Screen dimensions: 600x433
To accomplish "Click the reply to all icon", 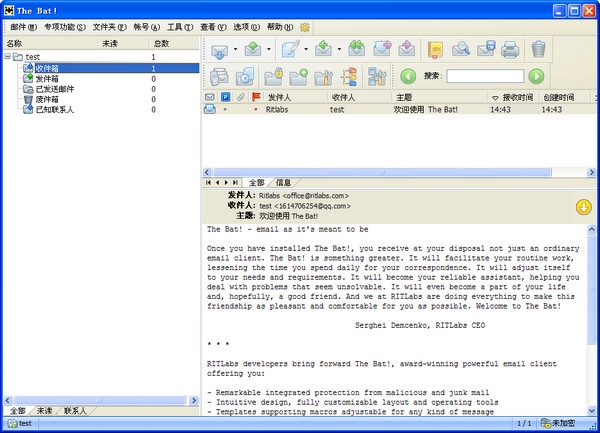I will pos(355,48).
